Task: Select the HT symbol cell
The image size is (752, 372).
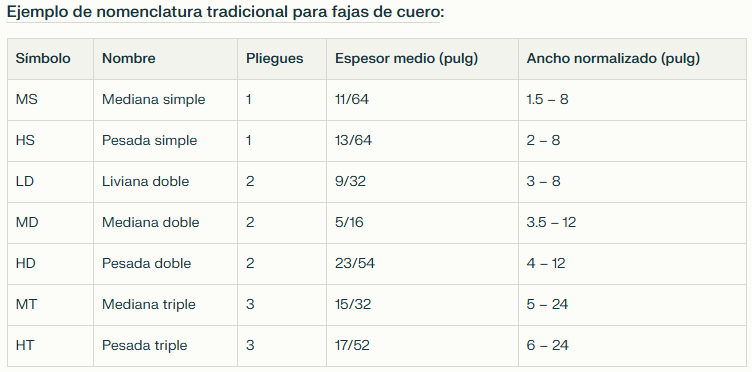Action: coord(50,346)
